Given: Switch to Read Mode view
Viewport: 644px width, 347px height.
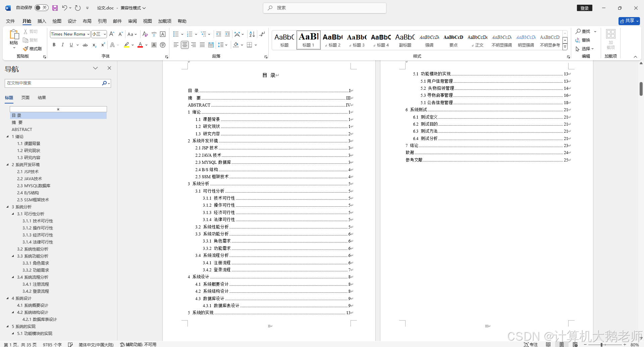Looking at the screenshot, I should point(548,344).
